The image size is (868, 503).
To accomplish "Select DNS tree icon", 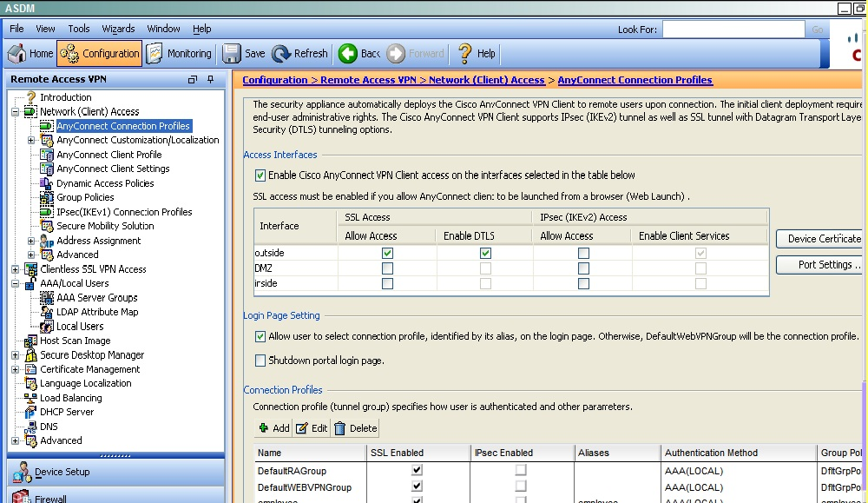I will tap(30, 426).
